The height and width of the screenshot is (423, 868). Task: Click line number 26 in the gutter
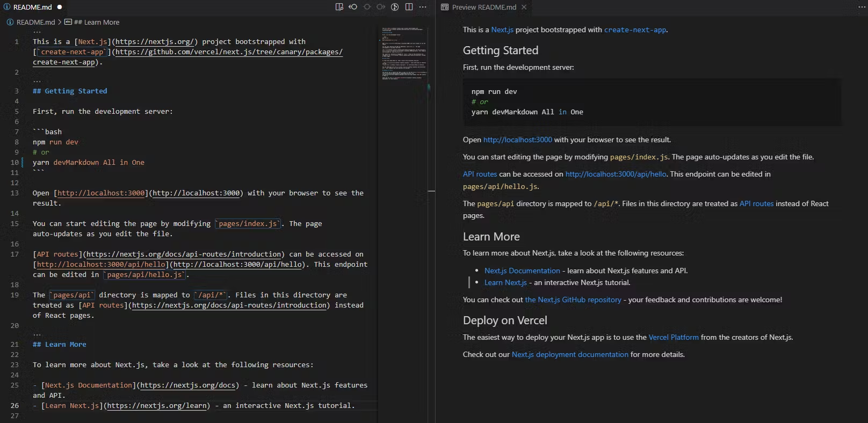point(15,405)
